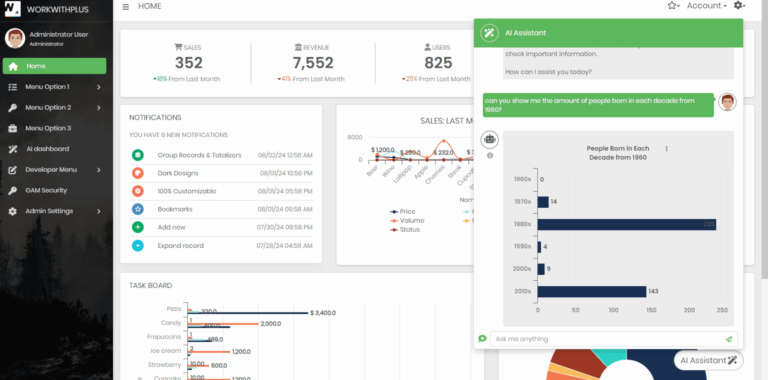This screenshot has width=768, height=380.
Task: Toggle the Status legend series in sales chart
Action: (405, 229)
